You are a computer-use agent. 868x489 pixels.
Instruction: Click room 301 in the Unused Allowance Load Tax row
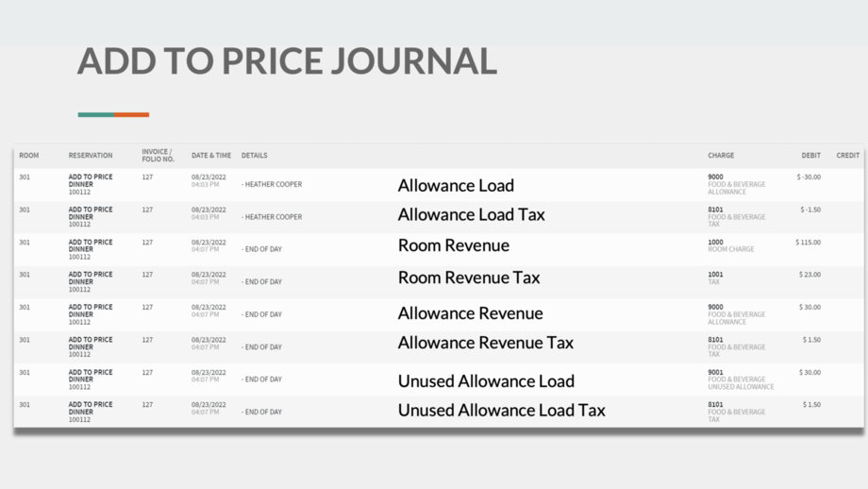(25, 405)
